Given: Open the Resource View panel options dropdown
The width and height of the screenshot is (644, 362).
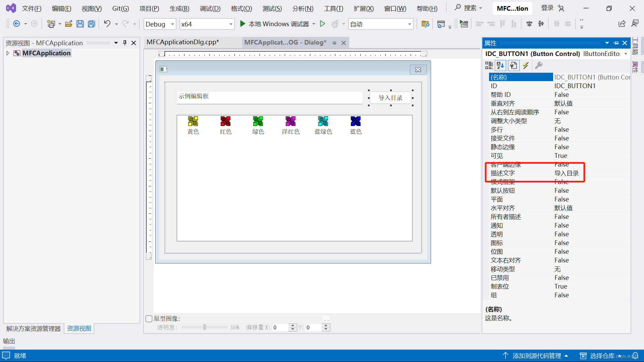Looking at the screenshot, I should pos(116,43).
